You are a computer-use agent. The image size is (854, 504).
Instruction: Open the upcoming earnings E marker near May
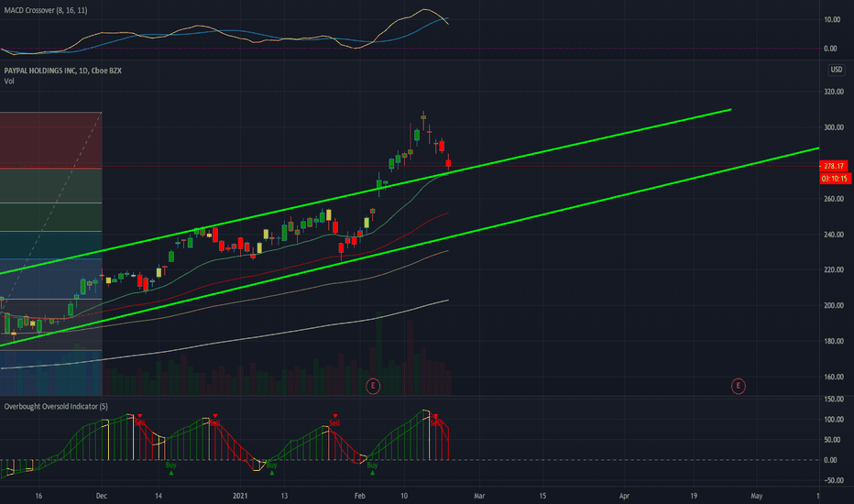click(738, 387)
